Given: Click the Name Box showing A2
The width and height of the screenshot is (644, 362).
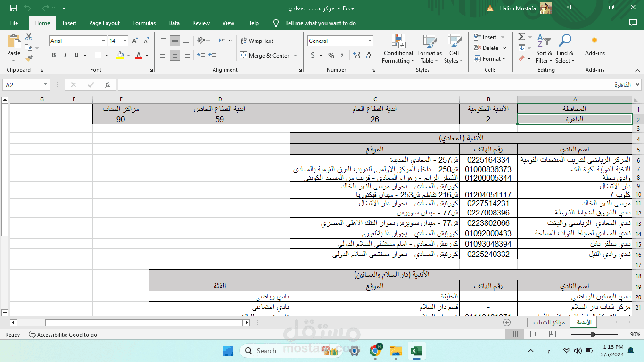Looking at the screenshot, I should (26, 85).
